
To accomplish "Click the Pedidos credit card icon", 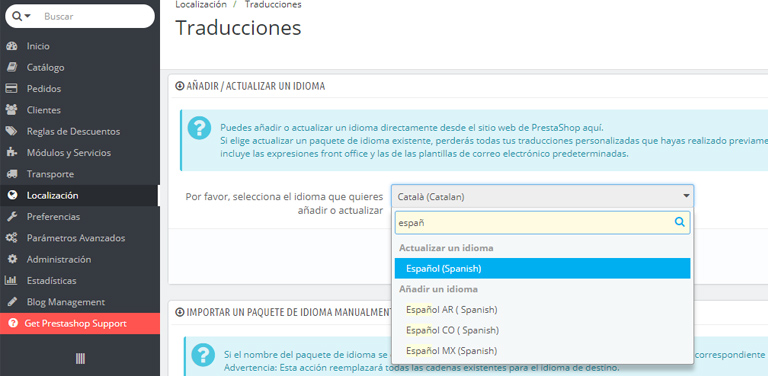I will (12, 89).
